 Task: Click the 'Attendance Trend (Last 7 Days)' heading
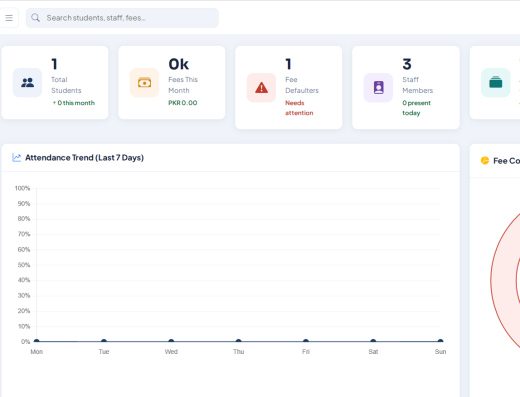[84, 158]
